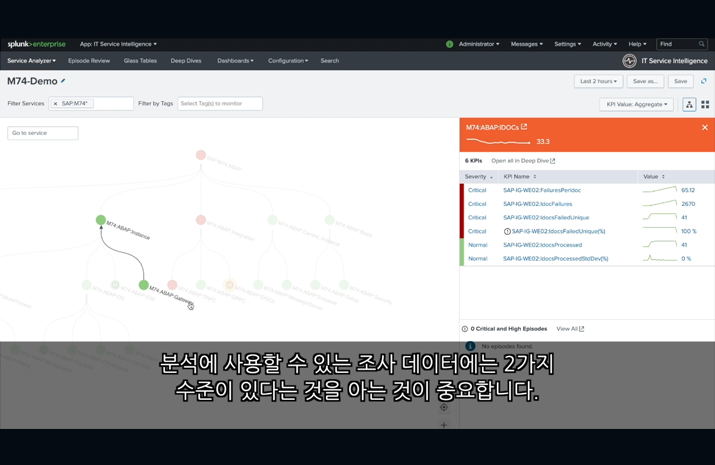Expand the Dashboards menu
Image resolution: width=715 pixels, height=465 pixels.
tap(235, 61)
